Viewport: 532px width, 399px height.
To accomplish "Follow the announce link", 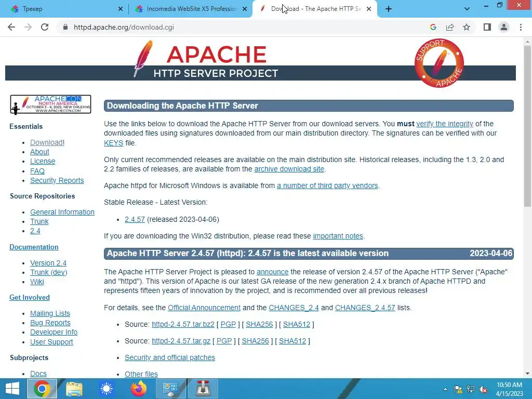I will [272, 272].
